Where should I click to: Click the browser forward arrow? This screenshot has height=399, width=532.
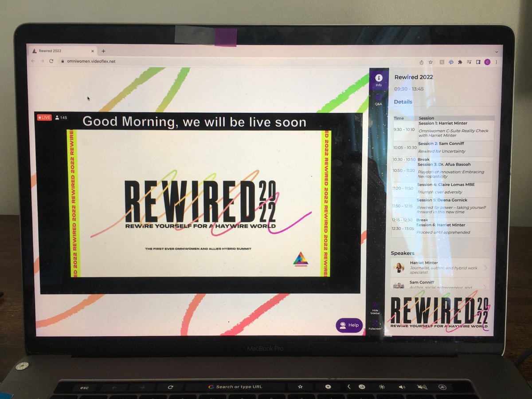pyautogui.click(x=42, y=61)
